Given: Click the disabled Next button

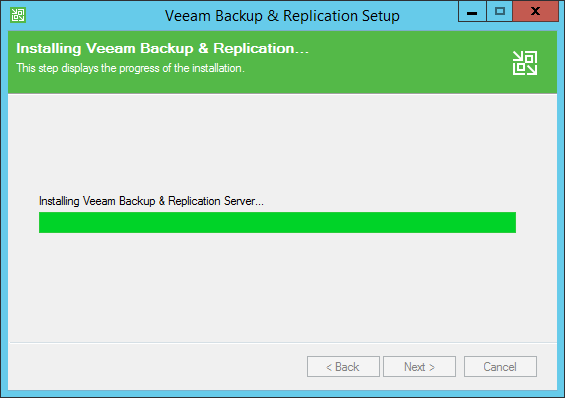Looking at the screenshot, I should 419,367.
